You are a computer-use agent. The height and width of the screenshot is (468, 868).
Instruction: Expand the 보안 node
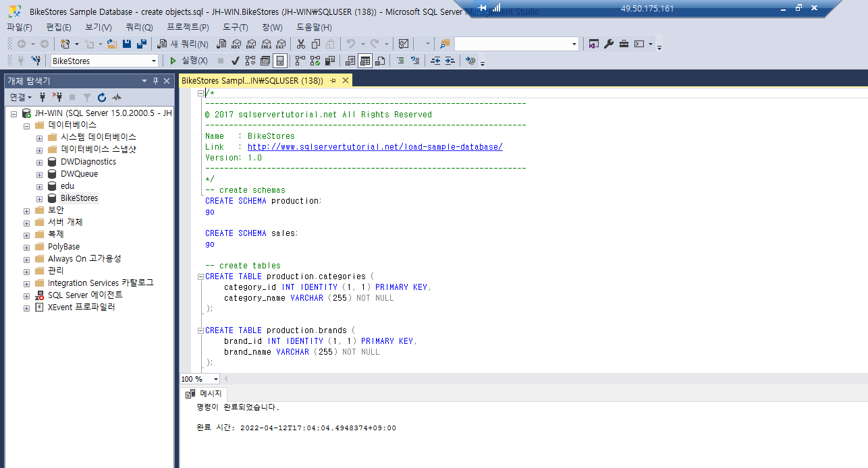click(x=27, y=210)
